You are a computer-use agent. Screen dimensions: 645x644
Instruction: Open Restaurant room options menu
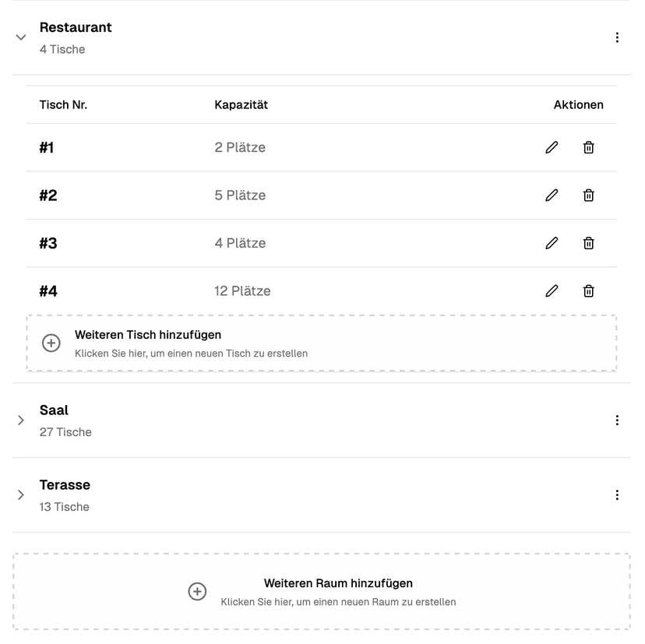(617, 37)
